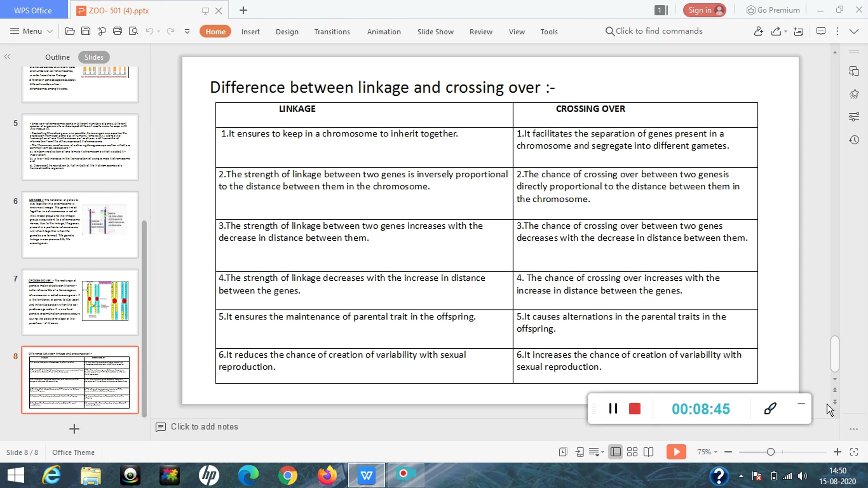
Task: Expand the Menu dropdown
Action: point(31,31)
